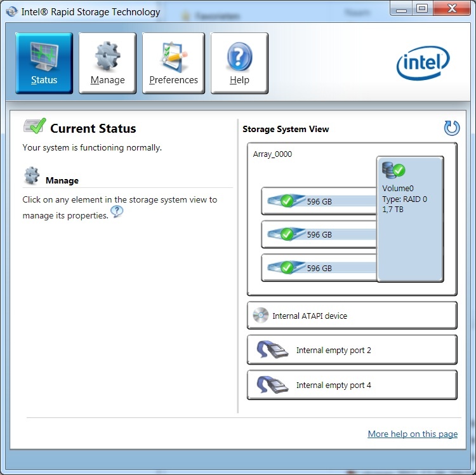This screenshot has width=476, height=475.
Task: Click the gear icon beside Manage heading
Action: coord(32,175)
